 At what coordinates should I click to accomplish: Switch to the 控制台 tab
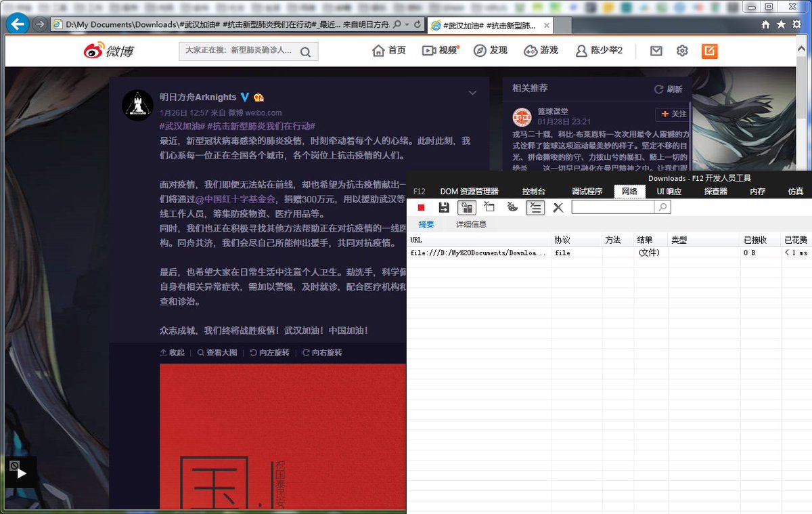tap(533, 192)
